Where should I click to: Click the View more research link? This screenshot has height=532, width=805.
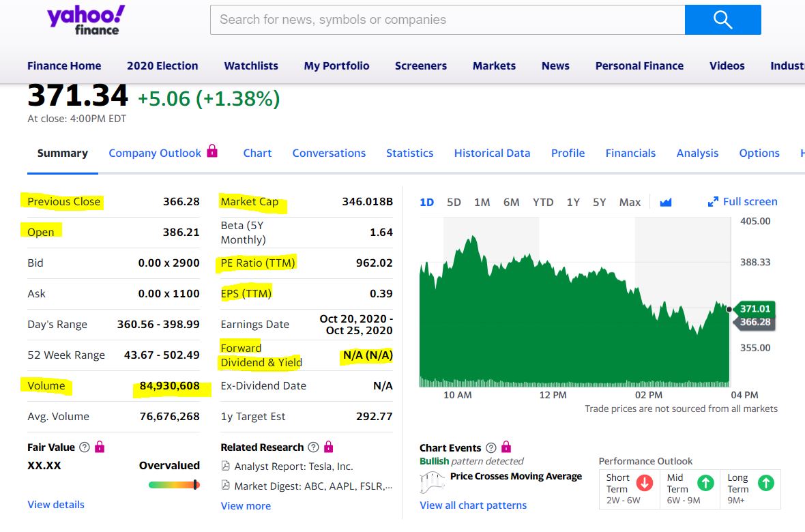tap(246, 506)
